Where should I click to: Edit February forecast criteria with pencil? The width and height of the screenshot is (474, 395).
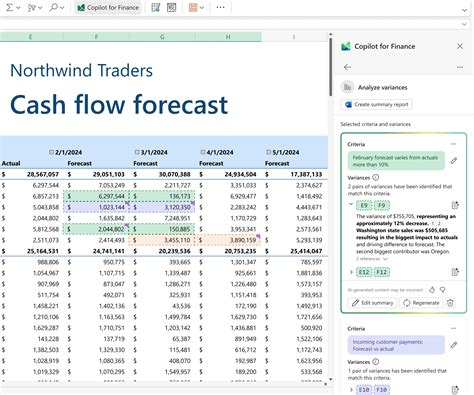(x=454, y=161)
